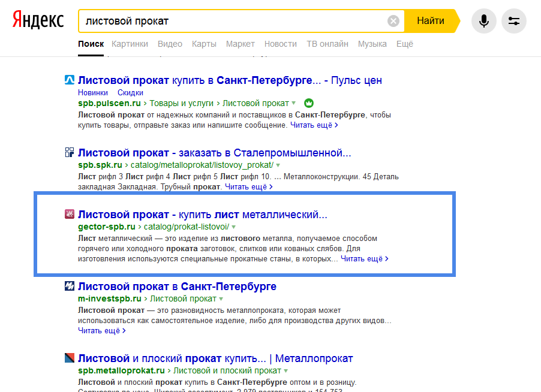Click the Яндекс logo

pyautogui.click(x=38, y=20)
